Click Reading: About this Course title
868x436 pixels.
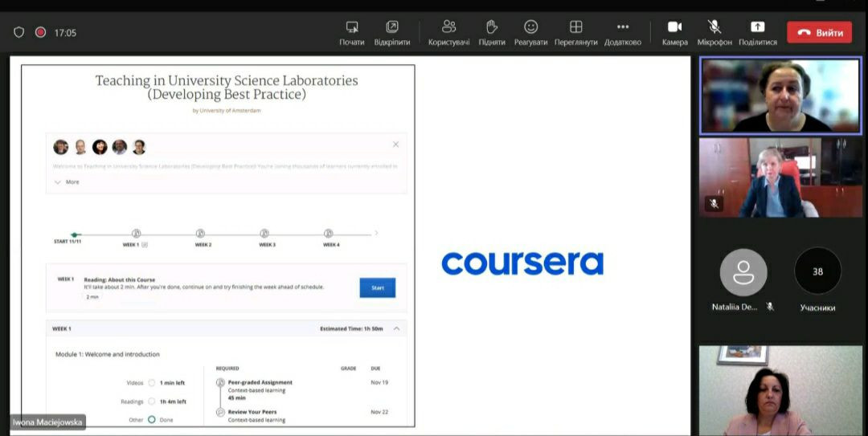click(x=120, y=280)
